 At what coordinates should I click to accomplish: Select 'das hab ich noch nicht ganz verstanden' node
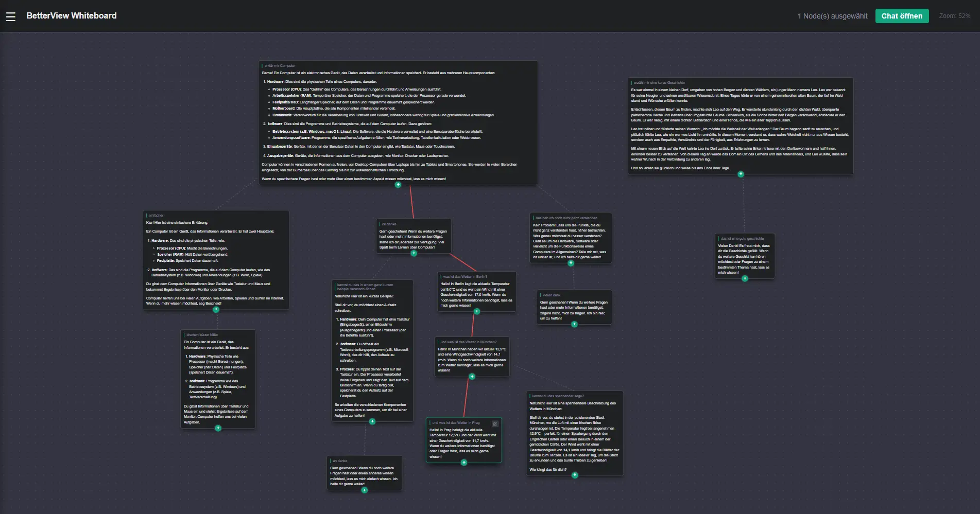[x=571, y=238]
